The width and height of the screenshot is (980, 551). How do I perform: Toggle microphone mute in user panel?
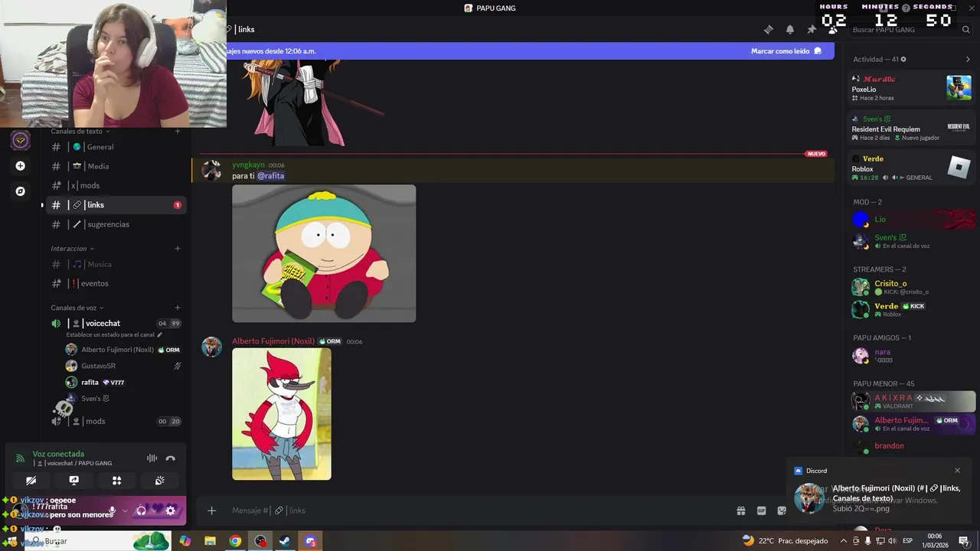(113, 510)
